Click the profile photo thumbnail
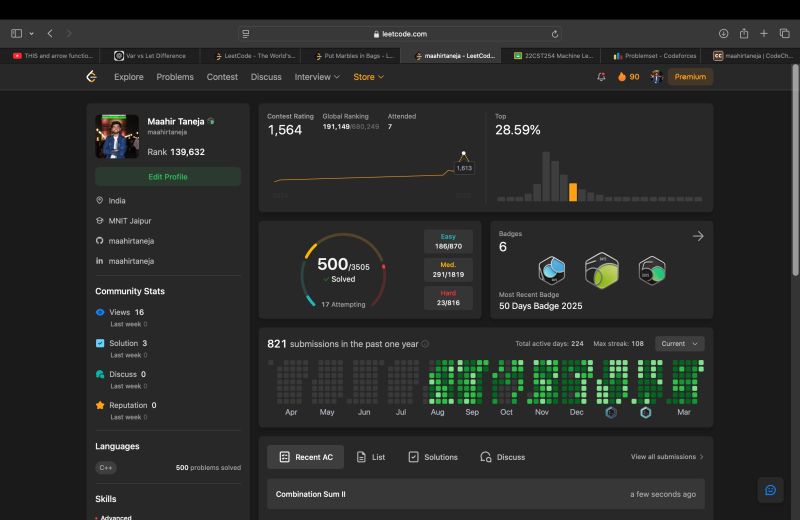This screenshot has height=520, width=800. click(117, 136)
